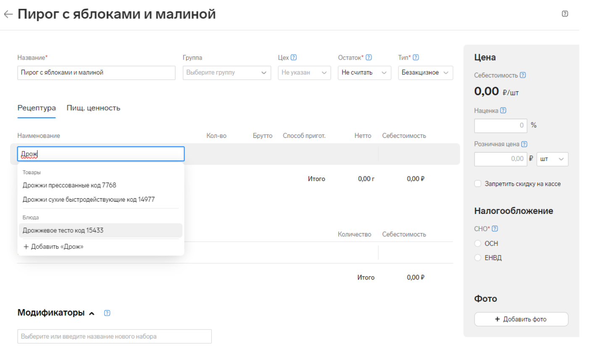The height and width of the screenshot is (364, 596).
Task: Select ОСН taxation radio option
Action: pyautogui.click(x=478, y=243)
